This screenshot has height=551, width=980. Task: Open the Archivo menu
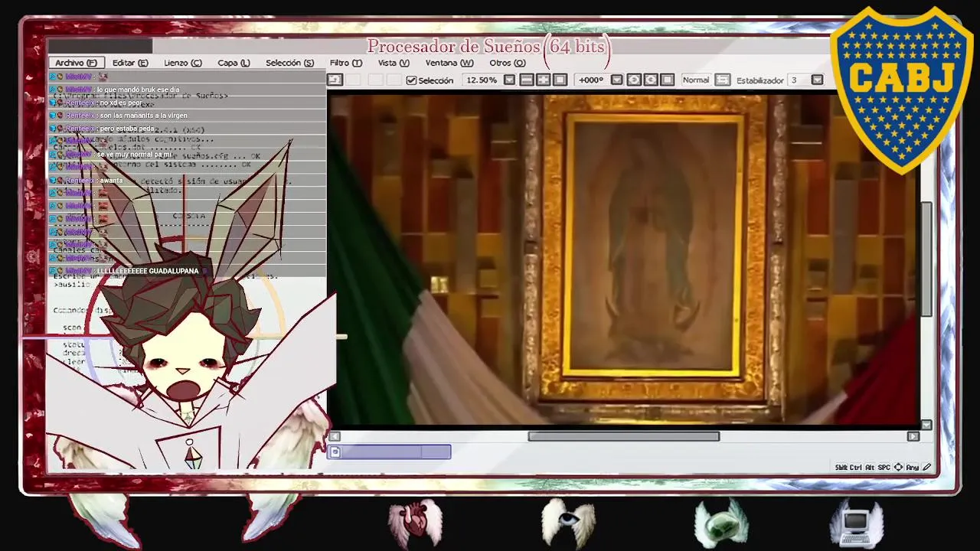pyautogui.click(x=76, y=63)
